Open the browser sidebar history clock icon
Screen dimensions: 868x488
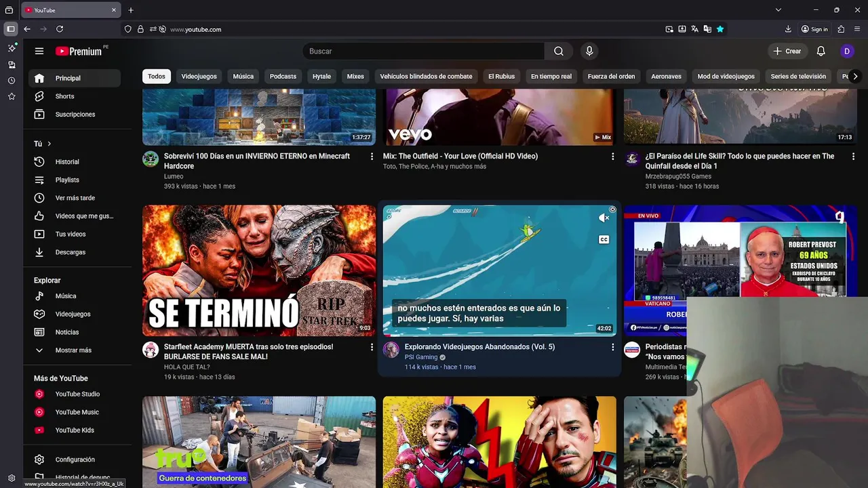click(12, 81)
